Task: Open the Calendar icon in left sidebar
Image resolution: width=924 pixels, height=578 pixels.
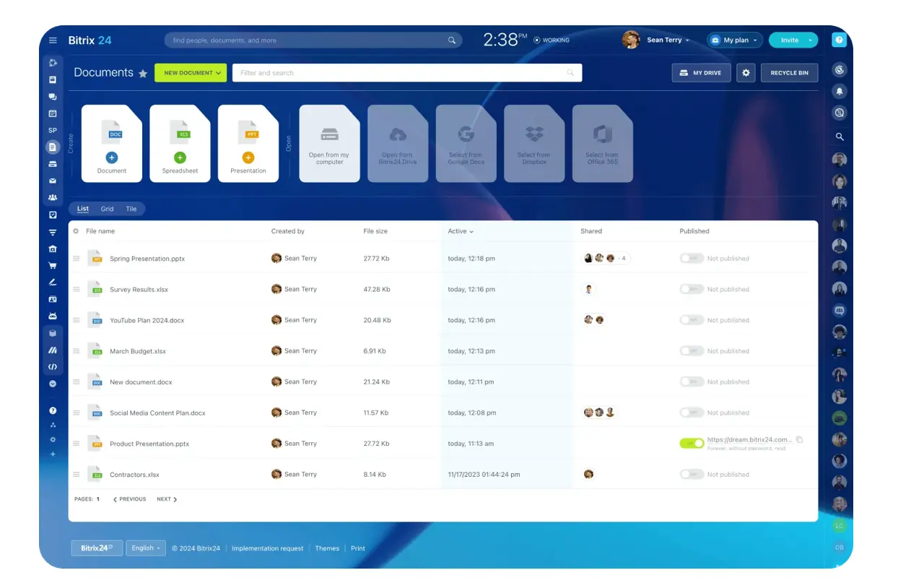Action: tap(52, 113)
